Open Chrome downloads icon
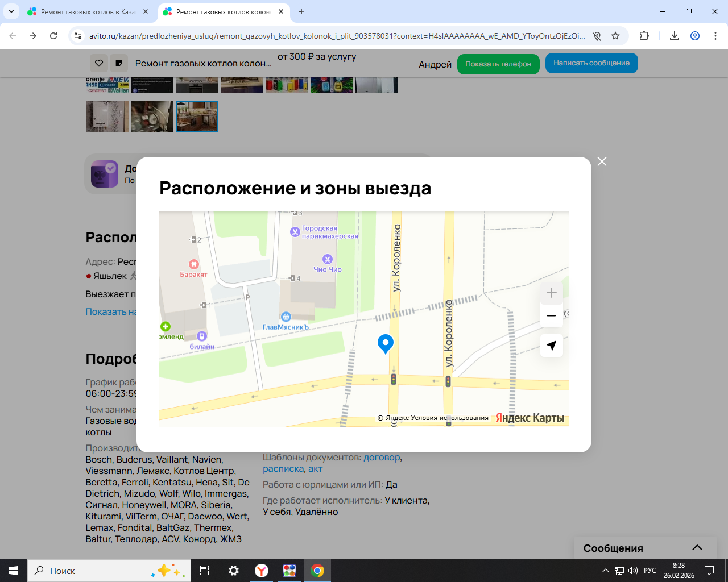Viewport: 728px width, 582px height. tap(675, 36)
